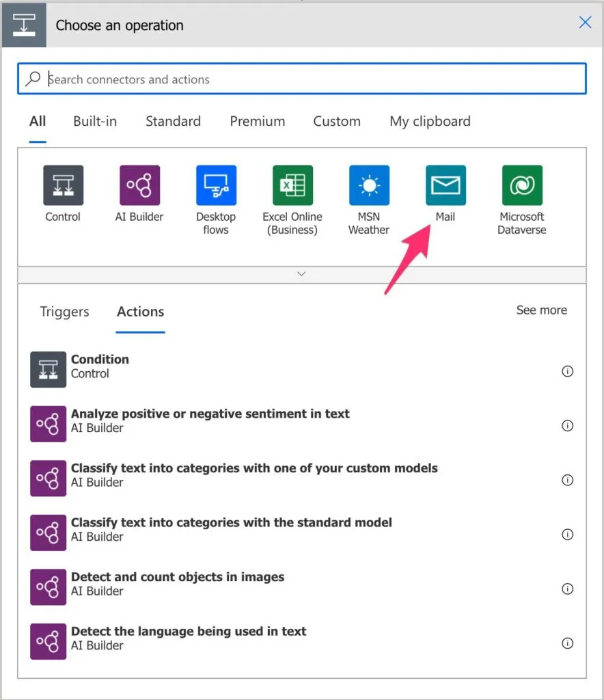This screenshot has width=604, height=700.
Task: Choose Analyze positive or negative sentiment action
Action: click(x=210, y=420)
